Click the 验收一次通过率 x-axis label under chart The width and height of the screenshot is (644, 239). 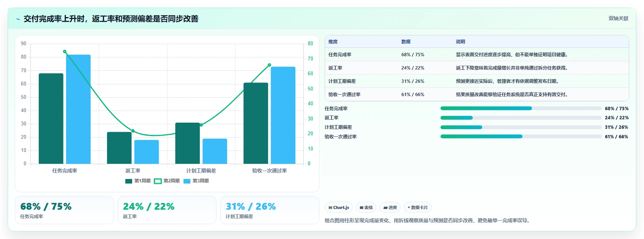[270, 171]
